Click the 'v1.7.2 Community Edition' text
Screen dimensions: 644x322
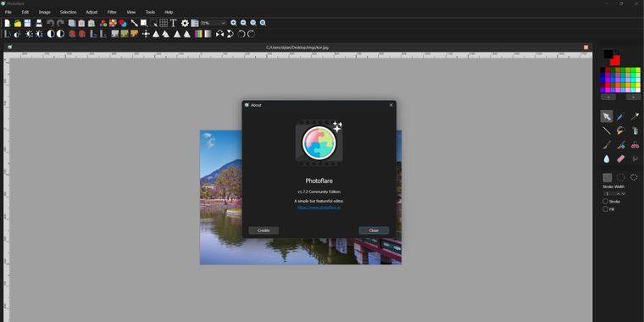click(319, 192)
